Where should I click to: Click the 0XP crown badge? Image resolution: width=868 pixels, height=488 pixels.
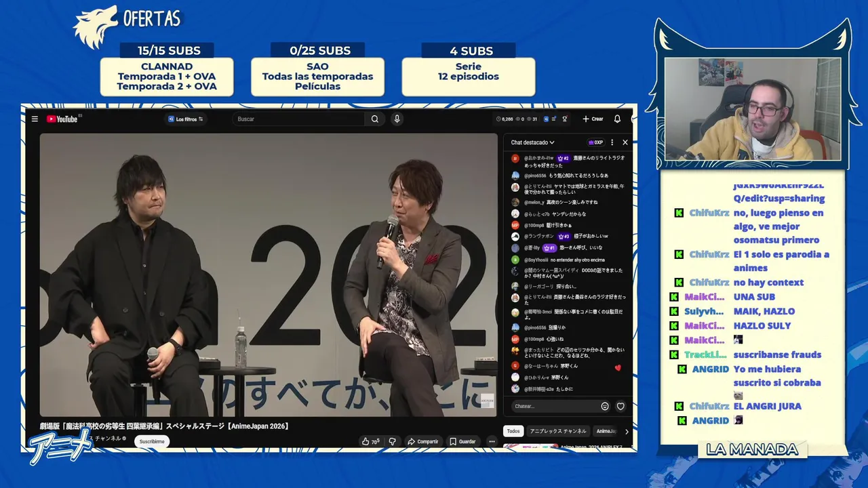tap(595, 142)
